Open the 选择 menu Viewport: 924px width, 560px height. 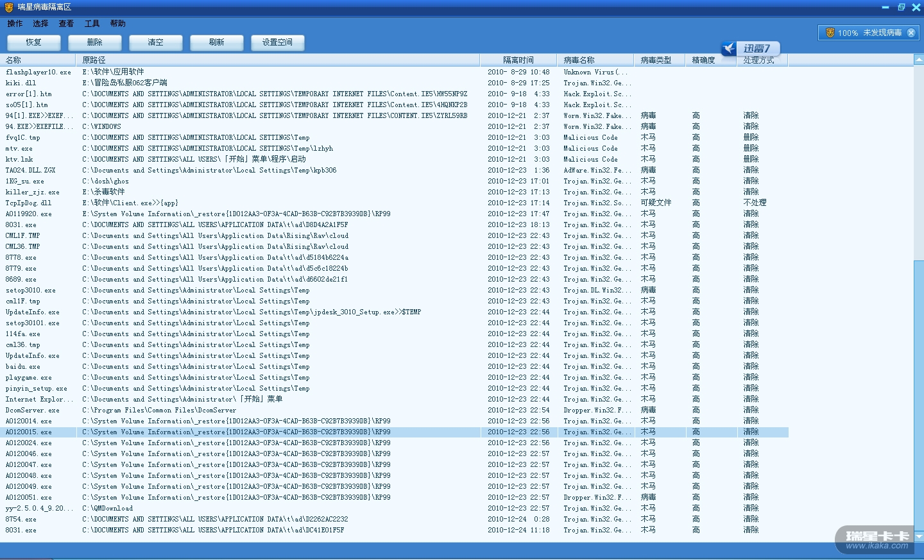click(40, 24)
